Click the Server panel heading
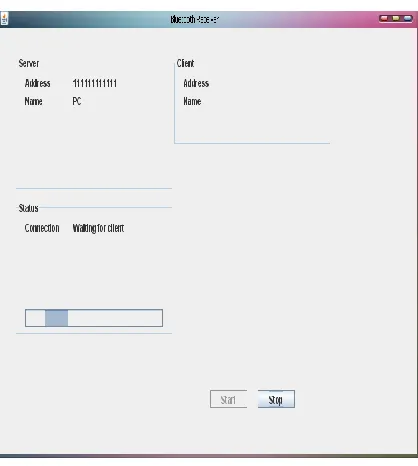Image resolution: width=418 pixels, height=466 pixels. tap(29, 63)
